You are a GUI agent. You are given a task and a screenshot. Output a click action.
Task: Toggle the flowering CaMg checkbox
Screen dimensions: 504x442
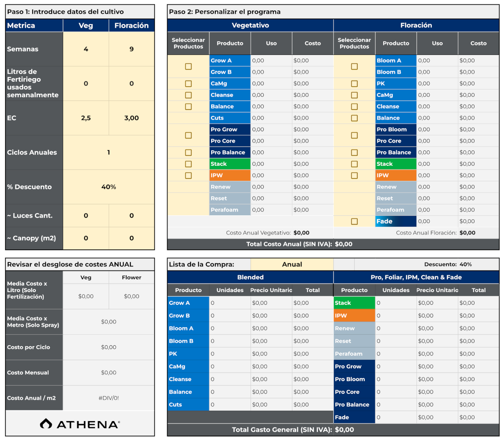click(x=354, y=95)
